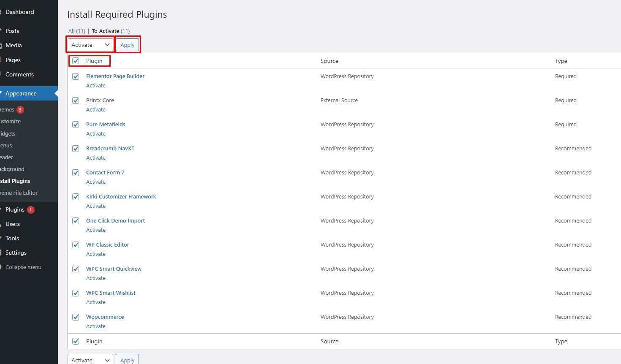Uncheck the Pure Metafields checkbox
The width and height of the screenshot is (621, 364).
[76, 125]
